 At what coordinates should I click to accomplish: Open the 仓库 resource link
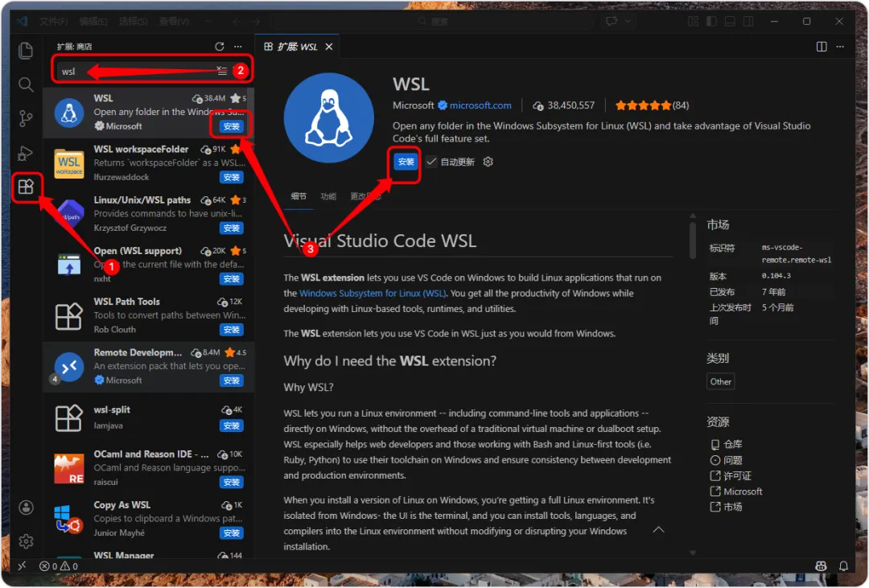coord(726,445)
